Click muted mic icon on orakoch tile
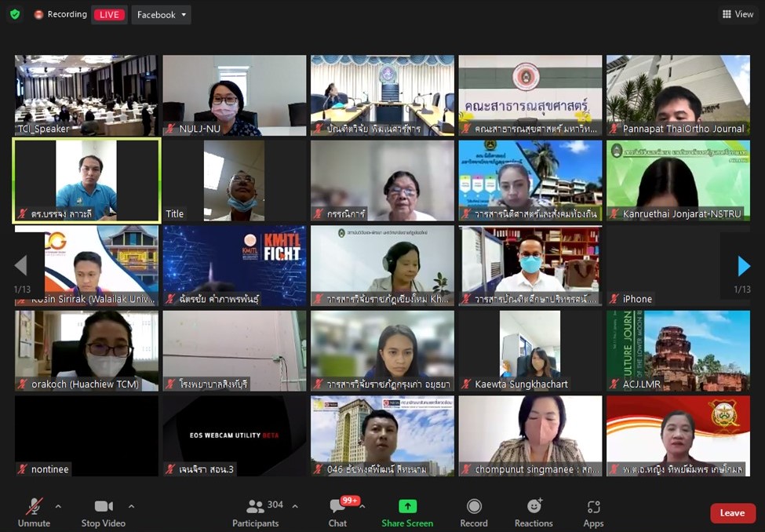765x532 pixels. click(23, 384)
